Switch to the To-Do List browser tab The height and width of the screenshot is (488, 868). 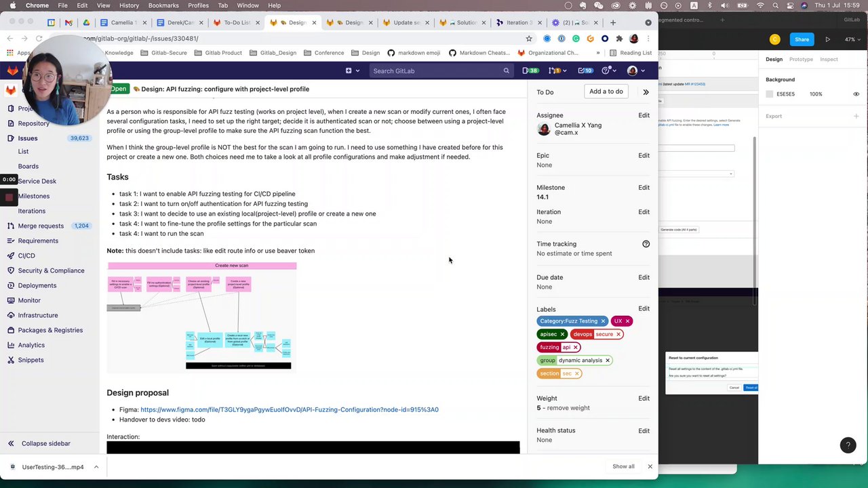[237, 22]
